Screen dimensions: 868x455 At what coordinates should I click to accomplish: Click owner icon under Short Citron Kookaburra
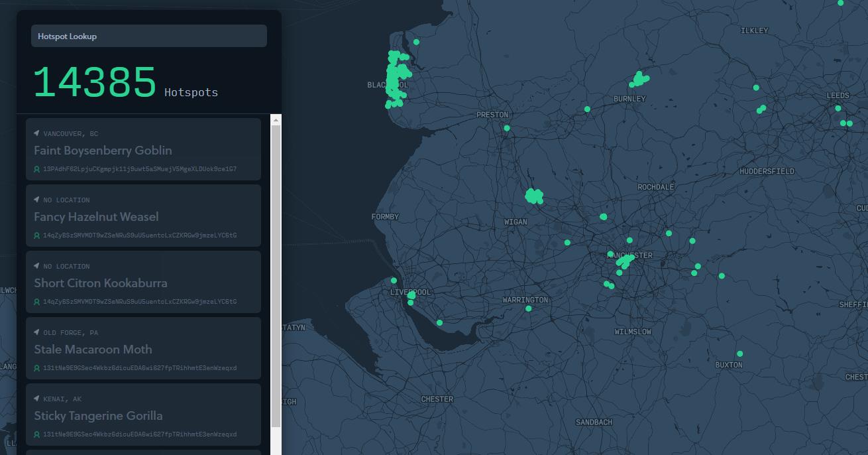click(x=37, y=302)
